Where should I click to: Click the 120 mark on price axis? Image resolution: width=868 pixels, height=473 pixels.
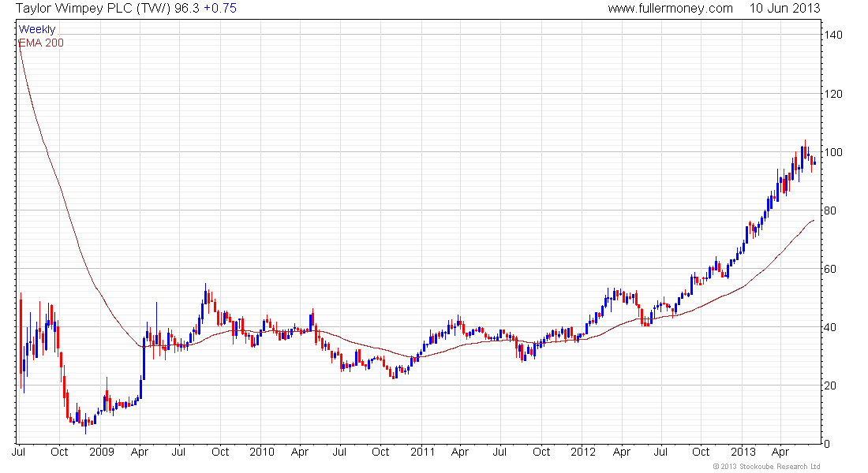click(x=834, y=94)
